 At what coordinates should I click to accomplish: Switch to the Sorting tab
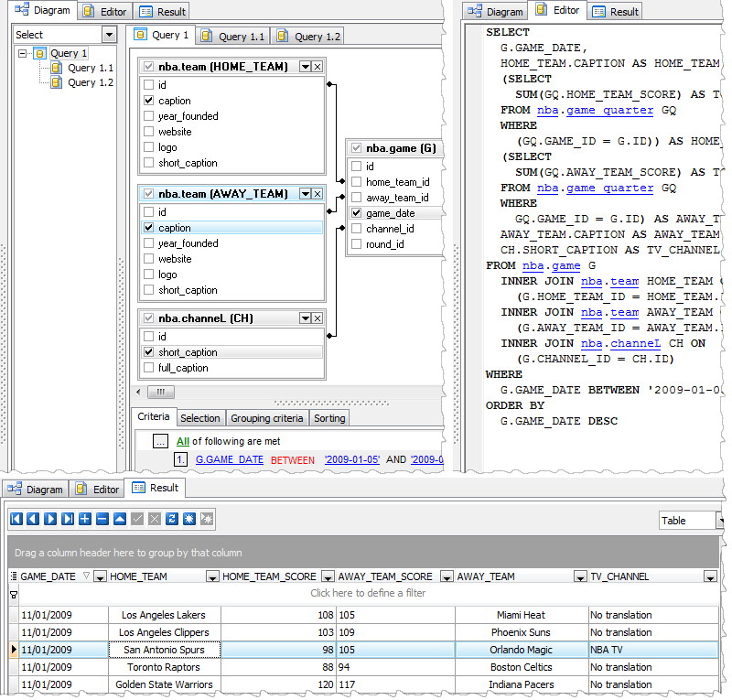coord(329,417)
